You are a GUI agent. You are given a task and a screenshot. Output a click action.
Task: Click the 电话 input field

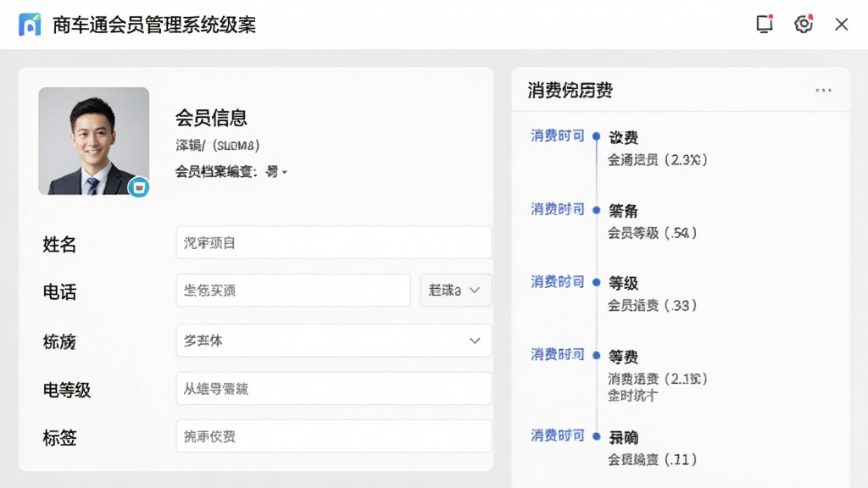tap(293, 291)
